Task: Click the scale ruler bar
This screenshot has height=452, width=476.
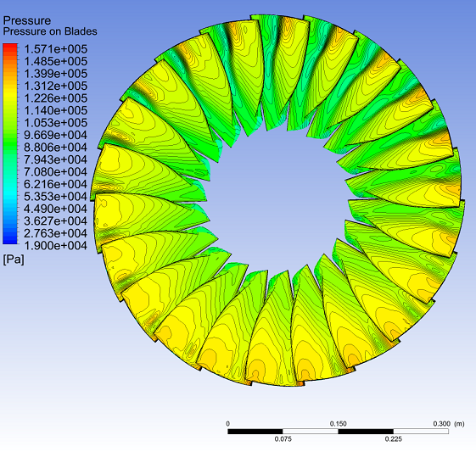Action: (338, 432)
